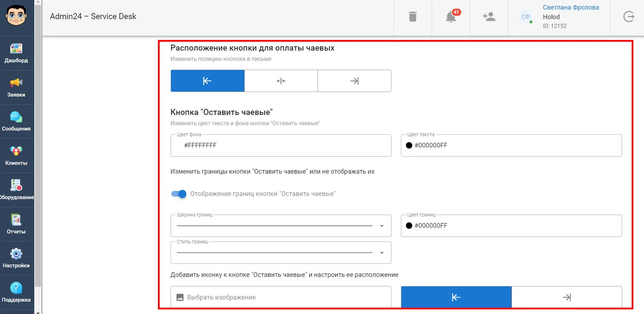Click Выбрать изображение file field
This screenshot has width=644, height=314.
[x=281, y=297]
